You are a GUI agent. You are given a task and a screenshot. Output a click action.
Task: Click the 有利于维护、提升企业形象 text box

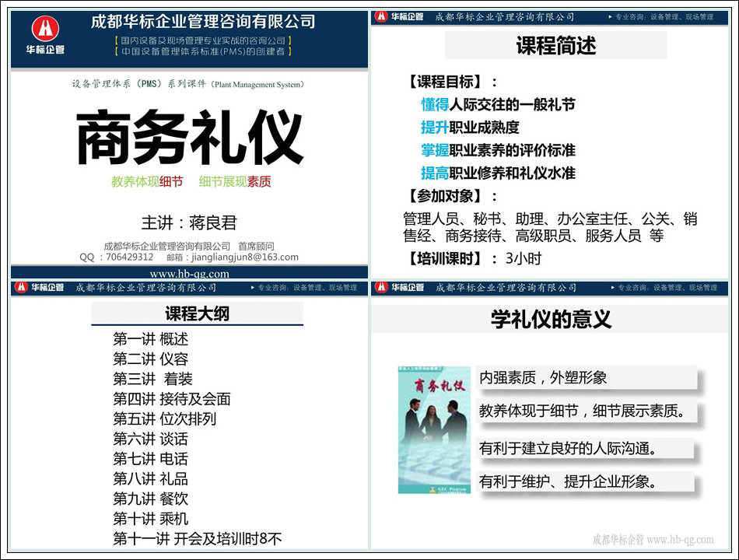[x=568, y=482]
